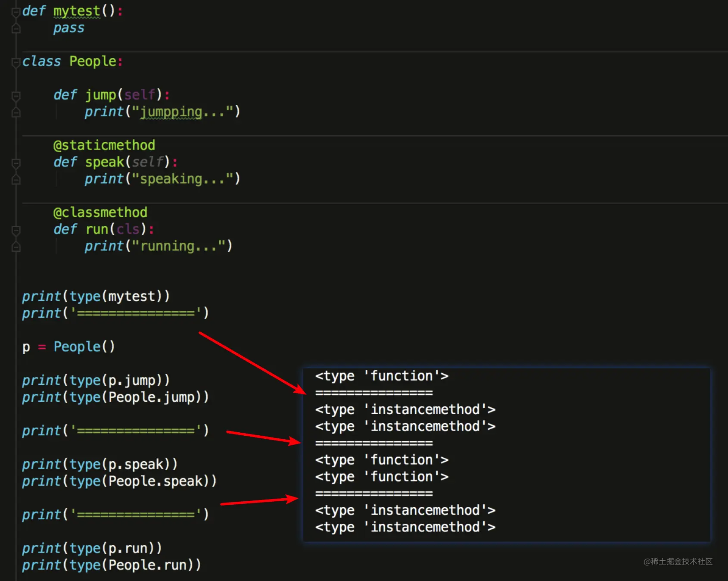The width and height of the screenshot is (728, 581).
Task: Click the last instancemethod output line
Action: pos(405,527)
